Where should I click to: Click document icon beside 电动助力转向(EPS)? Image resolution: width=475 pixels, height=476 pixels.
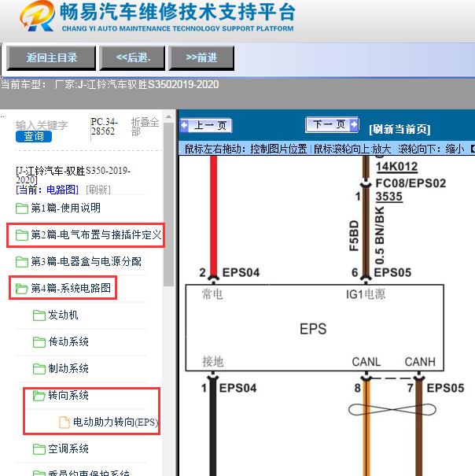click(x=64, y=422)
